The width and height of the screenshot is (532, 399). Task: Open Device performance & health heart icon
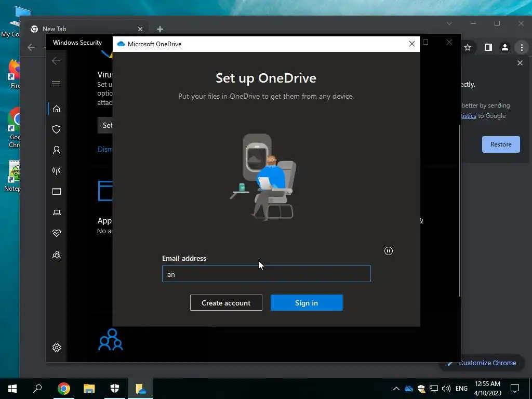(x=57, y=233)
